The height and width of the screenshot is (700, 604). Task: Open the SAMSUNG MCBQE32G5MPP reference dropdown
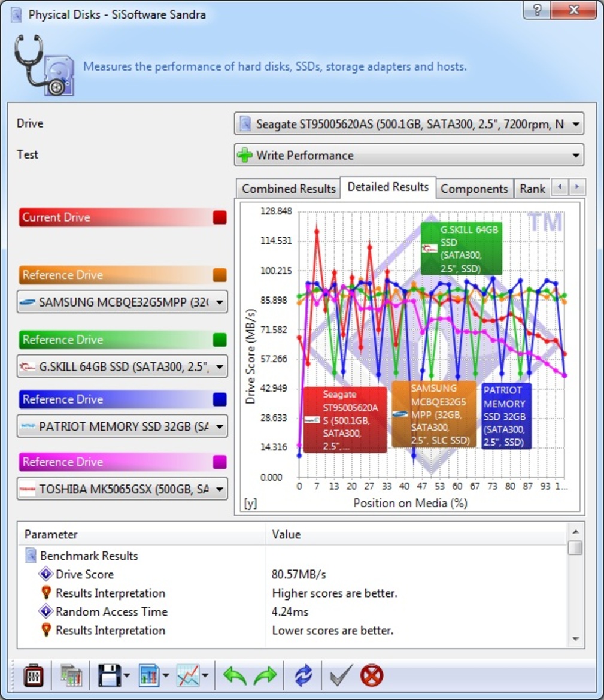(122, 302)
